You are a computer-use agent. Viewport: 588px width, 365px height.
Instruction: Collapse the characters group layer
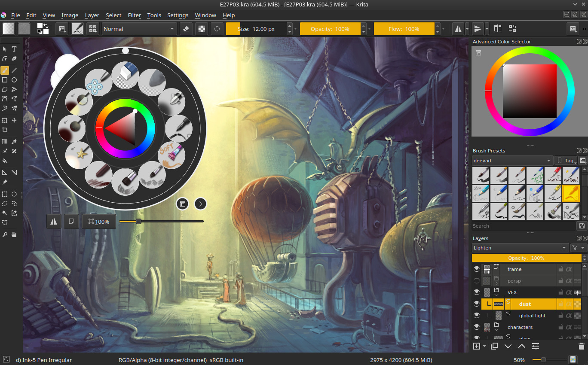tap(496, 330)
